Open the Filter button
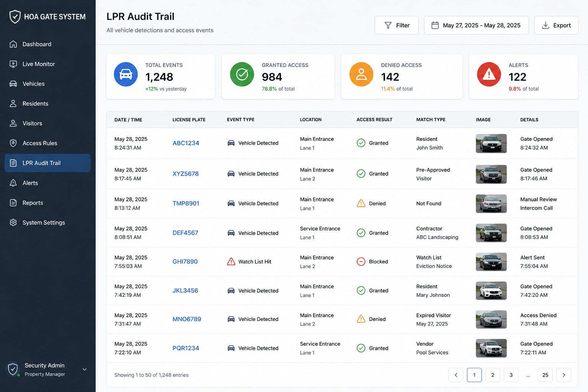Image resolution: width=588 pixels, height=392 pixels. pyautogui.click(x=397, y=25)
